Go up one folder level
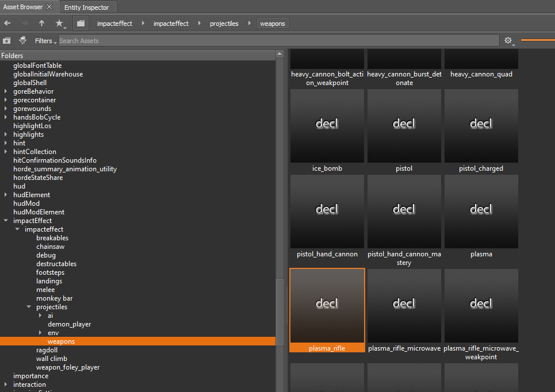The width and height of the screenshot is (555, 392). tap(41, 24)
